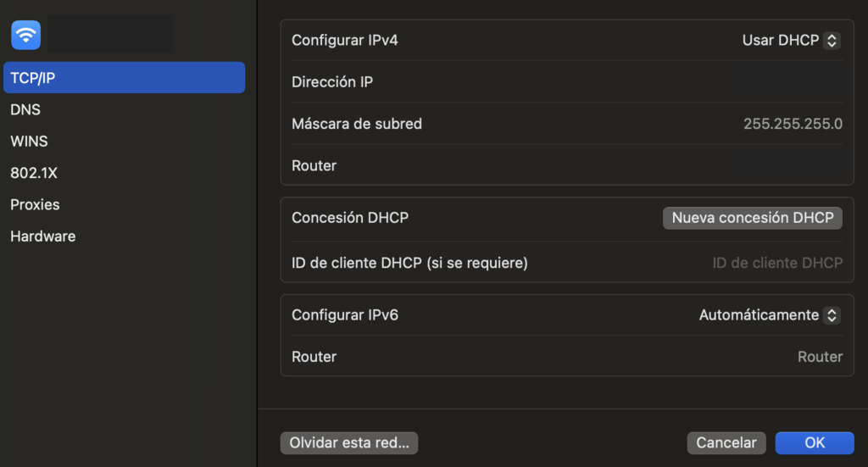The image size is (868, 467).
Task: Show the Hardware section
Action: tap(42, 236)
